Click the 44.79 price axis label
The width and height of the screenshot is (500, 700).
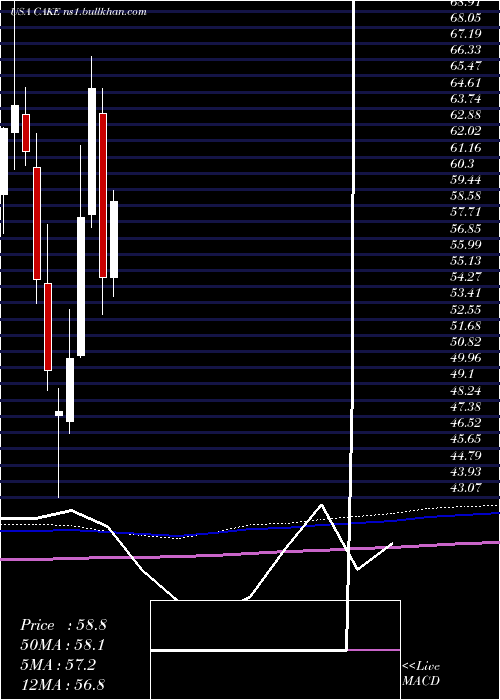tap(466, 455)
